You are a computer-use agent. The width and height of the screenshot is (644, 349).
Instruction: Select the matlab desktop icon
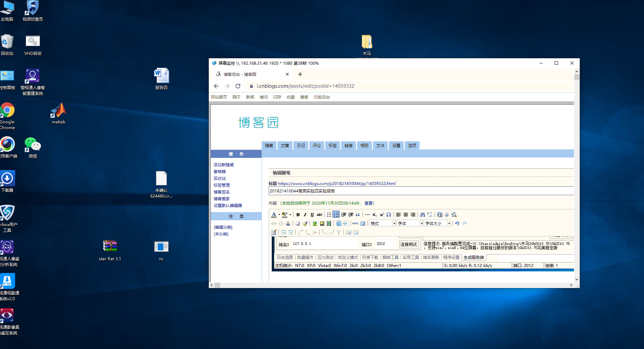tap(59, 114)
